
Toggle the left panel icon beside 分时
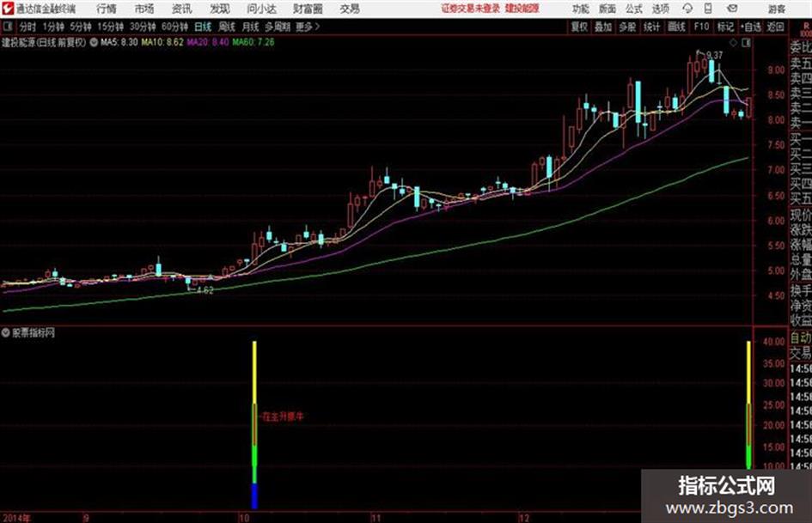[7, 27]
